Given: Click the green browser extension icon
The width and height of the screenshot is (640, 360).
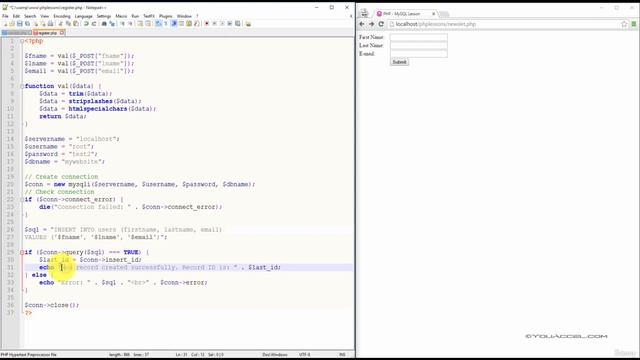Looking at the screenshot, I should (634, 24).
